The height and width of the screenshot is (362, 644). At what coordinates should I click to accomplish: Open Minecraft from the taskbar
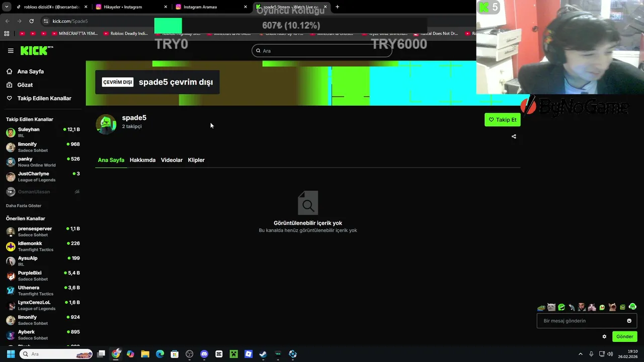point(233,354)
